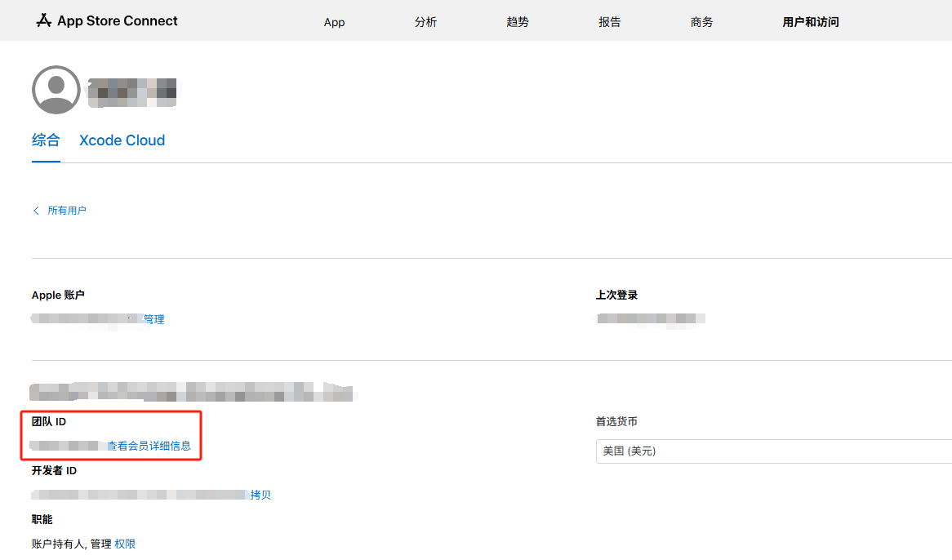Open the user avatar profile icon
The image size is (952, 560).
click(56, 90)
